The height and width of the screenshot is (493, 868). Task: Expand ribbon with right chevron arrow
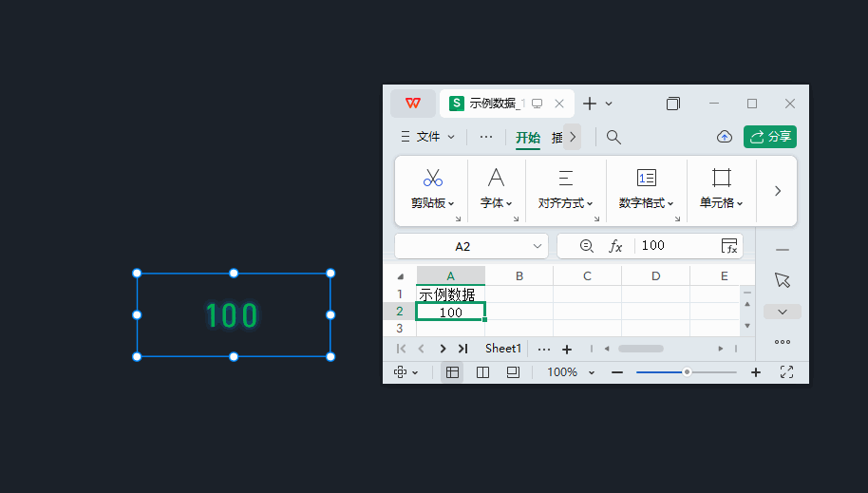[777, 191]
